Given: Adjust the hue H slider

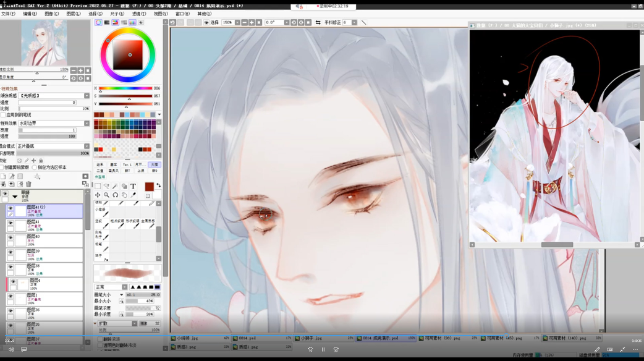Looking at the screenshot, I should pyautogui.click(x=125, y=88).
